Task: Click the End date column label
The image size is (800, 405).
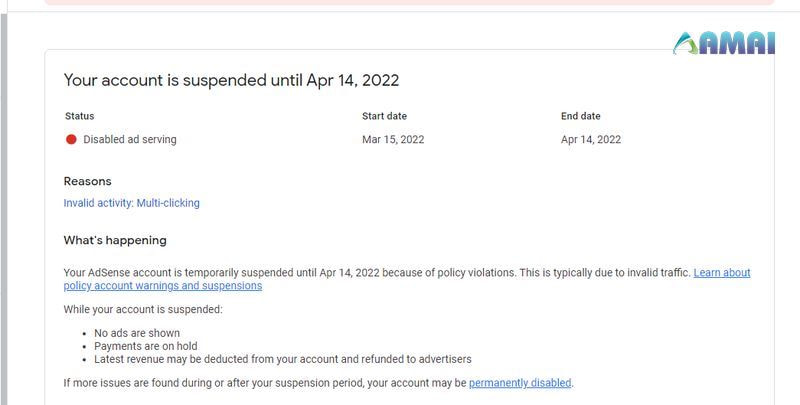Action: pyautogui.click(x=580, y=116)
